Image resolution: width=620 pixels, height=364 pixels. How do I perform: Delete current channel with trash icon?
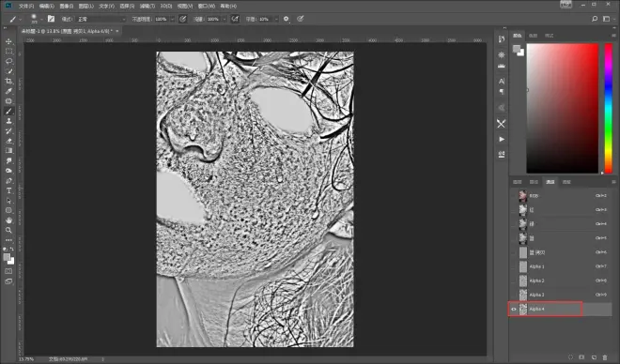[605, 356]
